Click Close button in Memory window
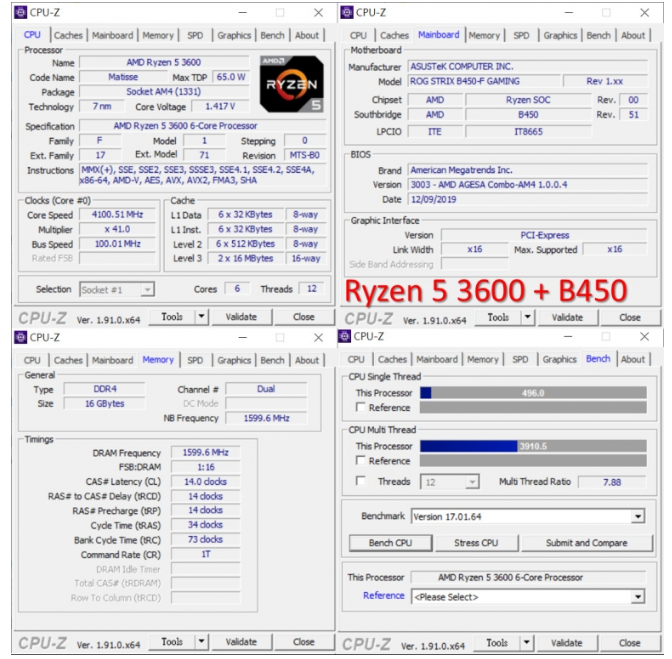 pos(304,642)
